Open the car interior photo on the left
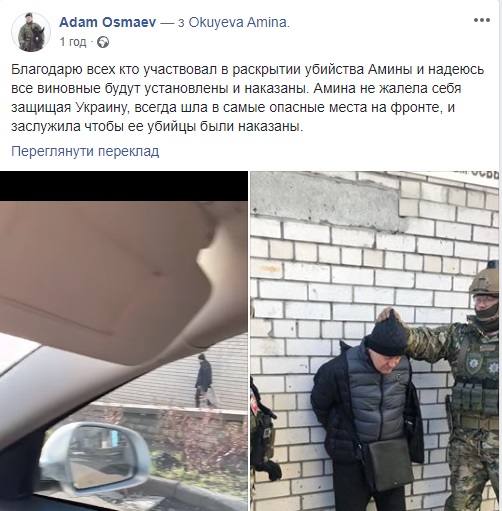Screen dimensions: 502x511 click(124, 341)
